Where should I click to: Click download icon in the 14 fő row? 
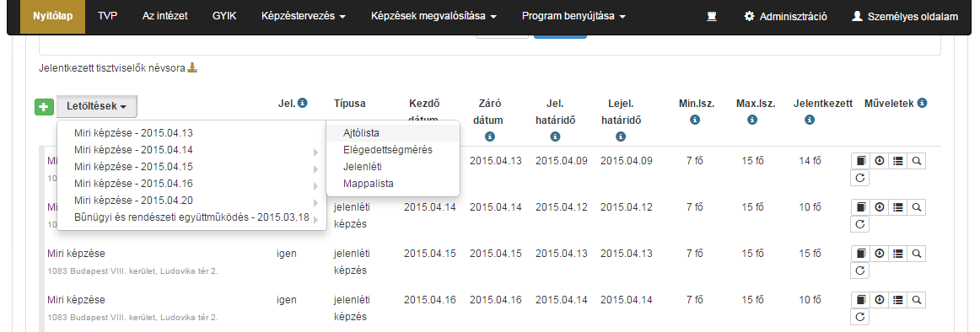coord(879,161)
